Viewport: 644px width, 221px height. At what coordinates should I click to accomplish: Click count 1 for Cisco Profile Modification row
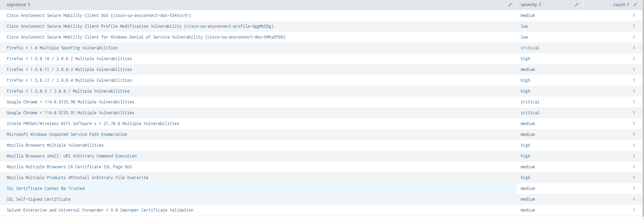click(x=634, y=26)
